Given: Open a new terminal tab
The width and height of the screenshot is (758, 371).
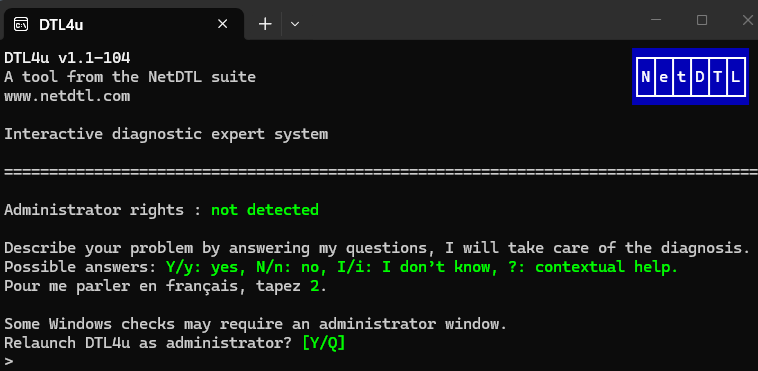Looking at the screenshot, I should [265, 24].
